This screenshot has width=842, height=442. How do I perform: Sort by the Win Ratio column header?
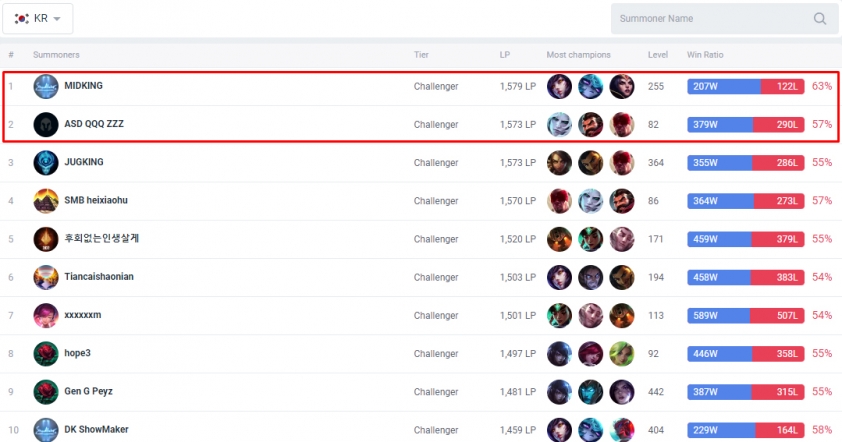(x=705, y=55)
